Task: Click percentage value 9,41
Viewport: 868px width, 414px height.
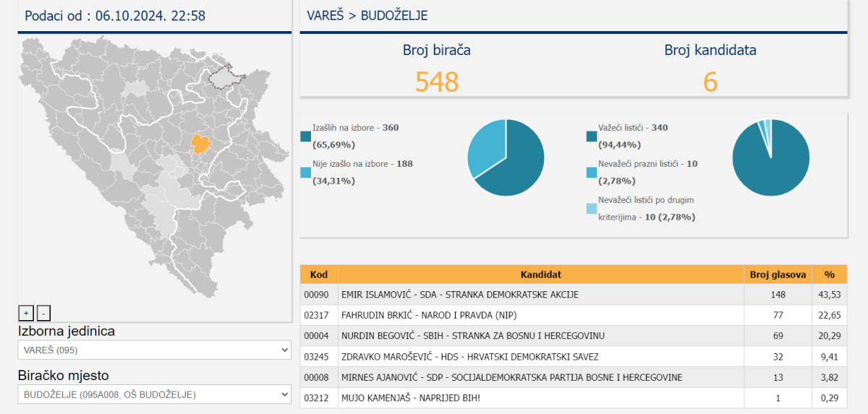Action: 830,357
